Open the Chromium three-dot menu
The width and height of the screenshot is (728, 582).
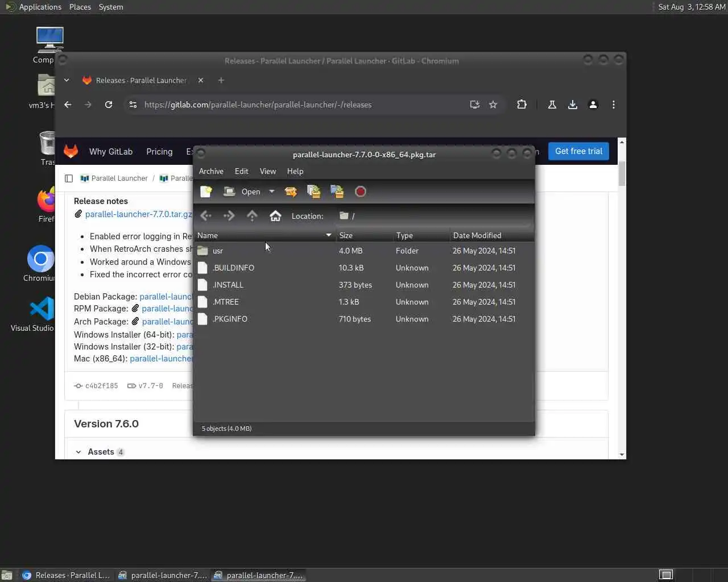(x=613, y=105)
